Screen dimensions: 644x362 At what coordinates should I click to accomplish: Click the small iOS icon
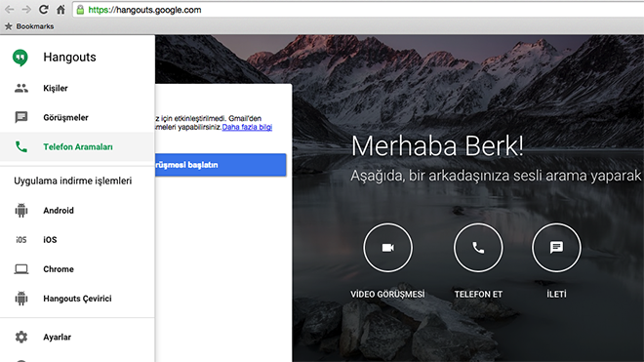click(21, 240)
